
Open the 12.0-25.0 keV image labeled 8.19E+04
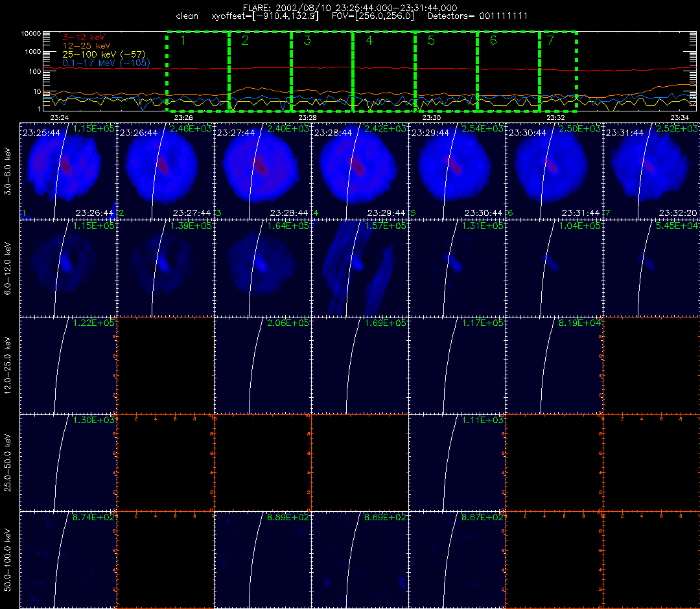click(555, 366)
